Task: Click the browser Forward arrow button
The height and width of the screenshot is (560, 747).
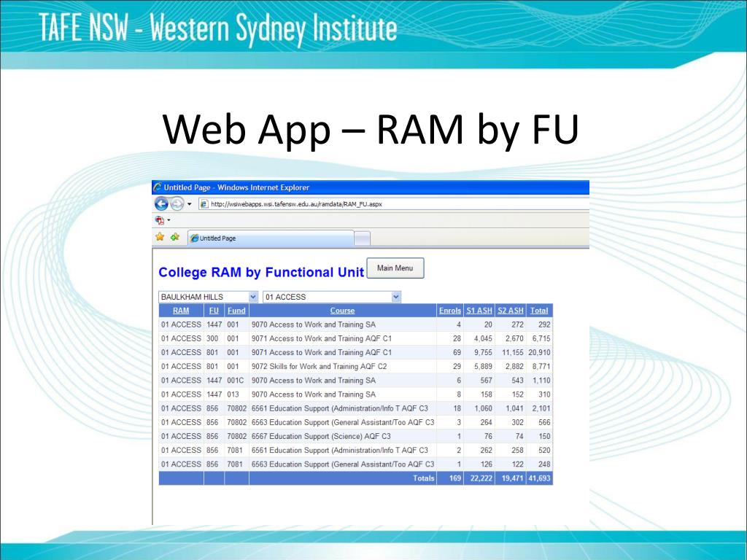Action: pyautogui.click(x=177, y=204)
